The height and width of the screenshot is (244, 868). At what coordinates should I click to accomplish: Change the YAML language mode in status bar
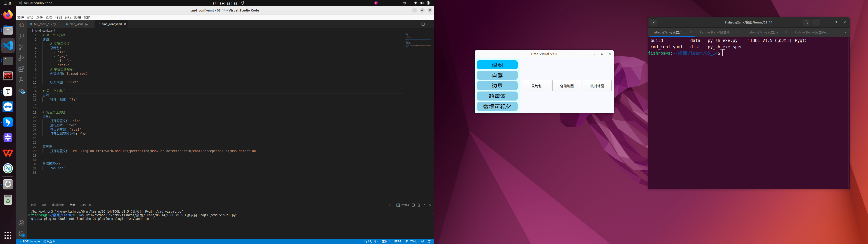(x=413, y=242)
